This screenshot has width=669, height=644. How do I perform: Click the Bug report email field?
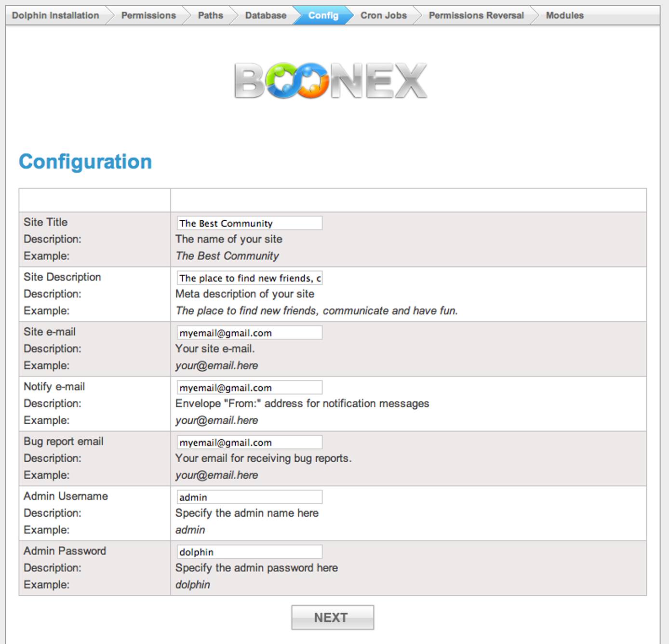click(249, 443)
